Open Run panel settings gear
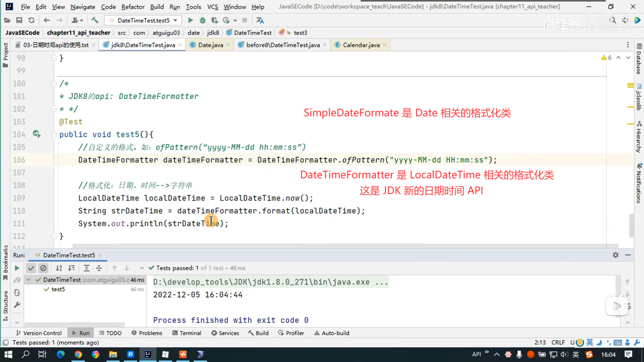 (615, 255)
